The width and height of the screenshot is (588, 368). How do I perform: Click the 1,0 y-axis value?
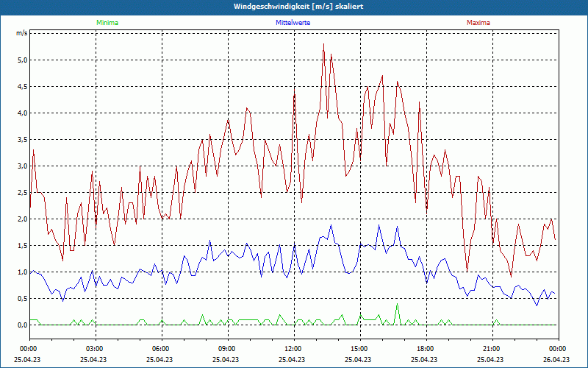pos(23,272)
